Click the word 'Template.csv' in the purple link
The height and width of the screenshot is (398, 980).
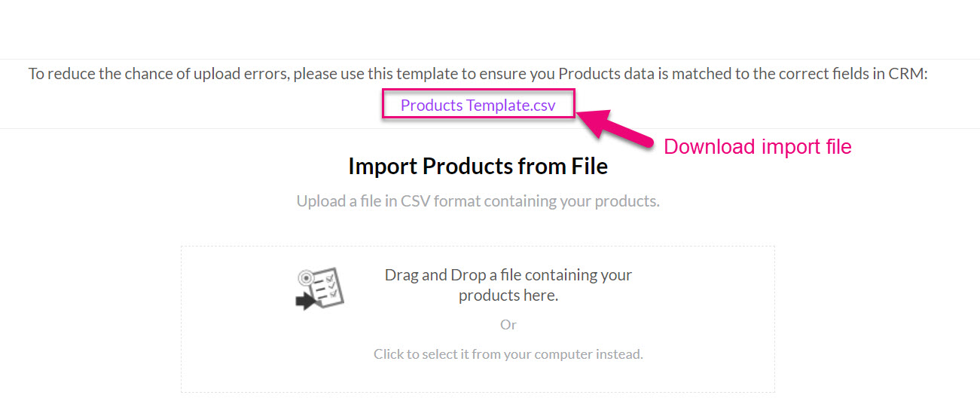click(x=511, y=106)
